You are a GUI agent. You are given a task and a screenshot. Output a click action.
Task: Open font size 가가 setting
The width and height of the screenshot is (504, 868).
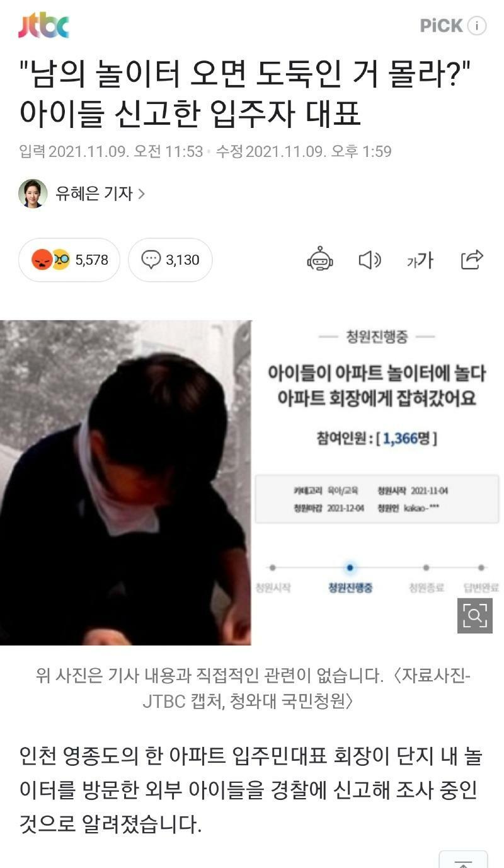click(x=420, y=260)
